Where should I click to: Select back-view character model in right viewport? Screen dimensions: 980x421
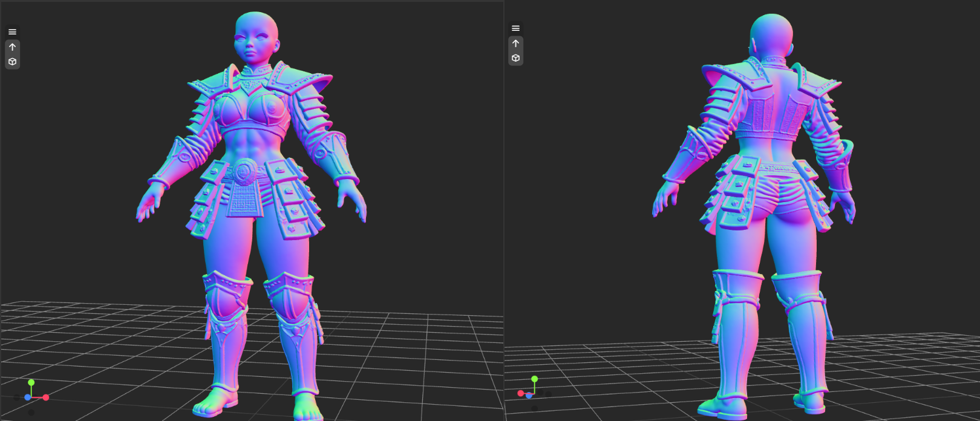tap(754, 216)
